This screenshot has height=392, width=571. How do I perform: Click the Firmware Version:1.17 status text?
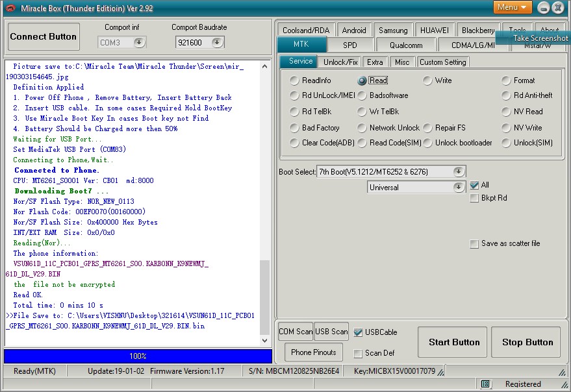point(187,371)
